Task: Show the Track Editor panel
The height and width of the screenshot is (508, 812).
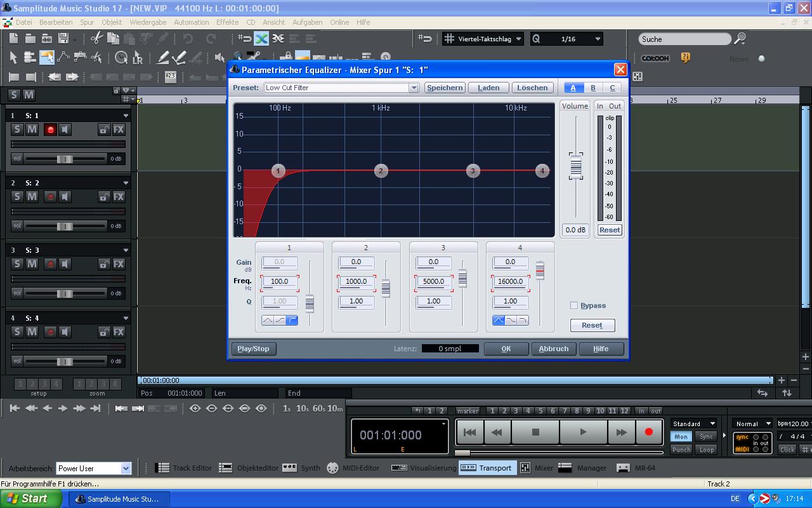Action: [184, 468]
